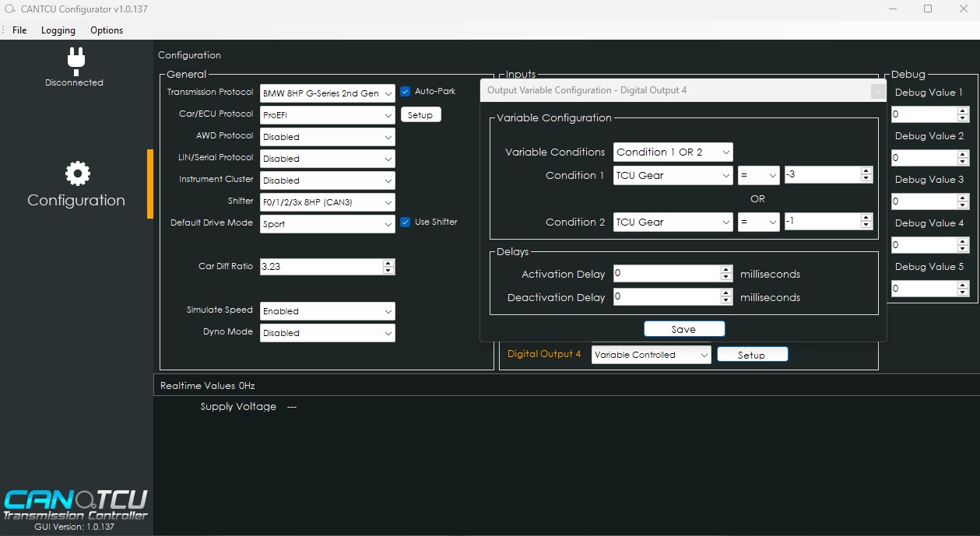The height and width of the screenshot is (536, 980).
Task: Toggle the Auto-Park checkbox
Action: [x=405, y=92]
